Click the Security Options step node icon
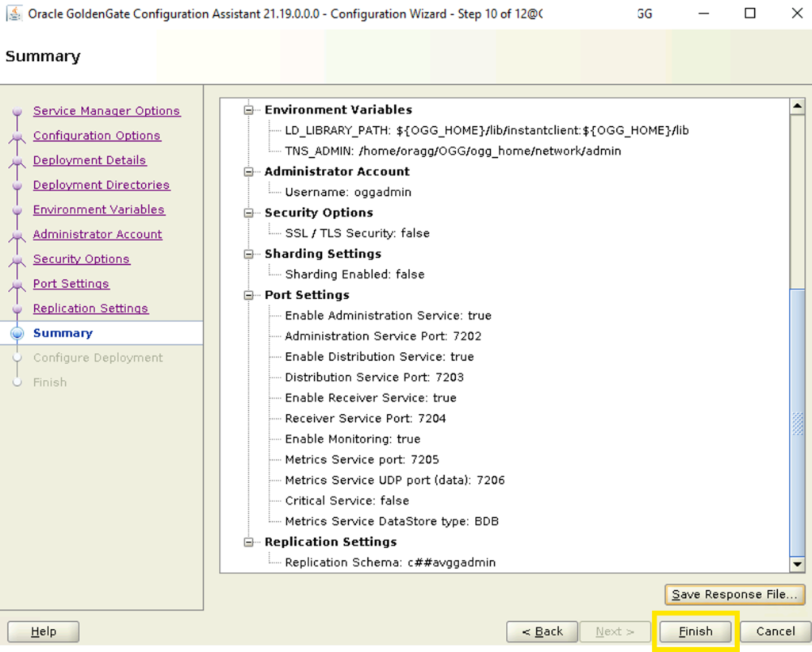This screenshot has height=652, width=812. pyautogui.click(x=17, y=259)
